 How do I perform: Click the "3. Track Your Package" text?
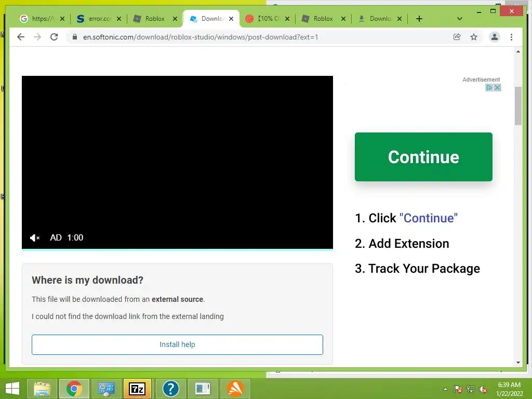(x=417, y=269)
